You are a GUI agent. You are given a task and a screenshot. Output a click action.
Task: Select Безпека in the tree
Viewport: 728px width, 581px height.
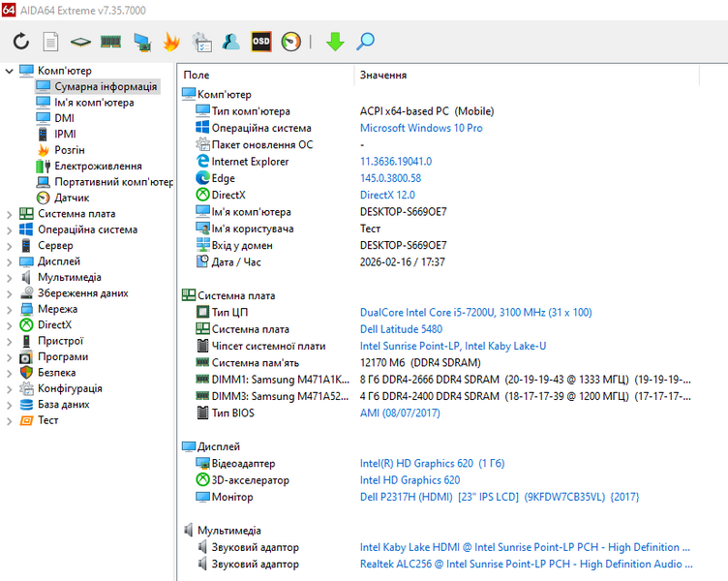click(47, 373)
